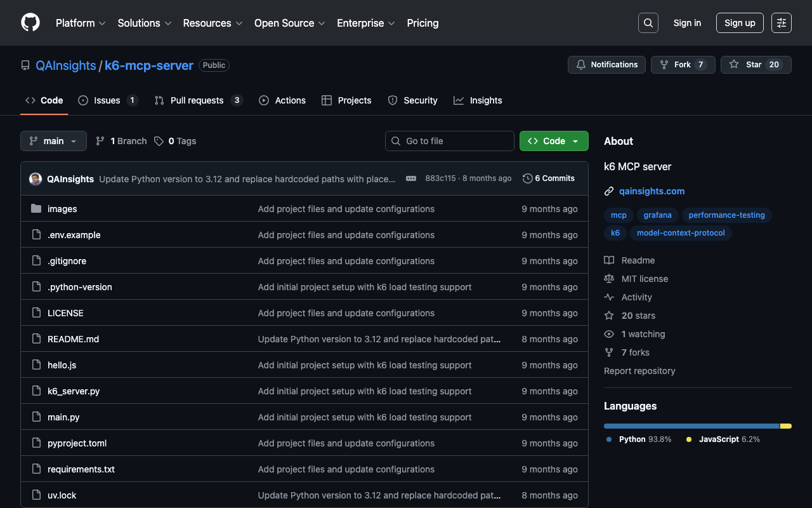Screen dimensions: 812x508
Task: Click the commit details ellipsis icon
Action: [x=411, y=178]
